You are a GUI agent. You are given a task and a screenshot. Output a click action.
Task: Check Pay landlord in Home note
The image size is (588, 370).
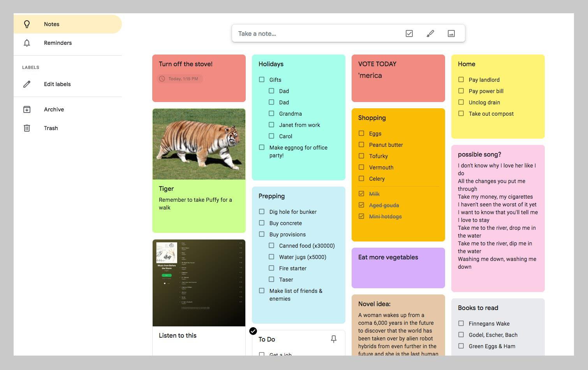(x=461, y=79)
